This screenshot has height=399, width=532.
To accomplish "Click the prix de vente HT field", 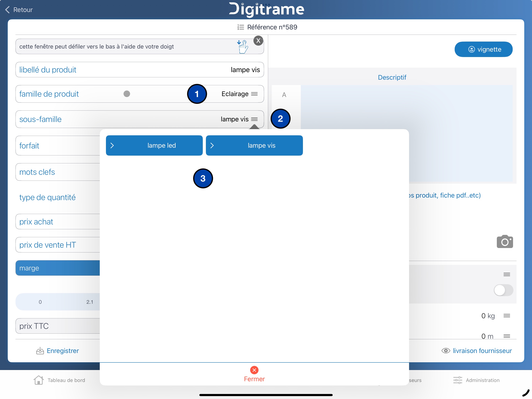I will (58, 245).
